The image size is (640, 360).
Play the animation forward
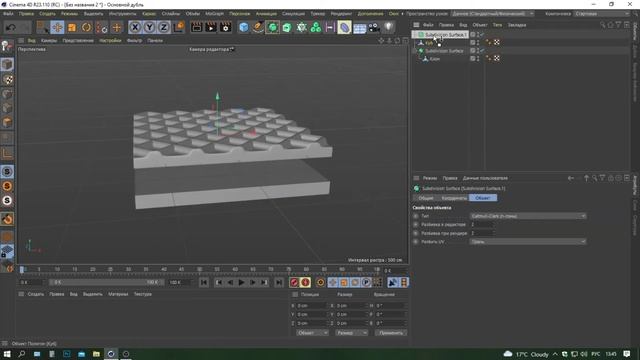241,282
